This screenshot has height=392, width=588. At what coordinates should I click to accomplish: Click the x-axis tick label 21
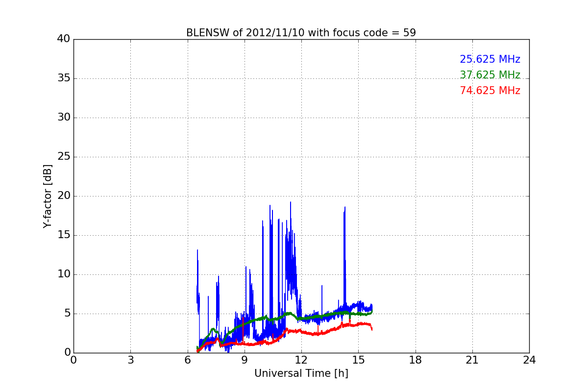coord(472,360)
